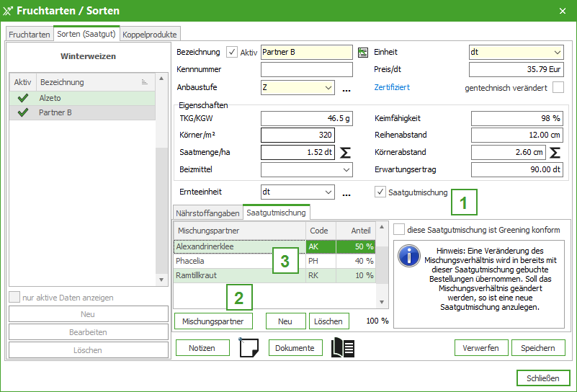This screenshot has width=577, height=392.
Task: Click the book icon next to Dokumente
Action: click(x=343, y=348)
